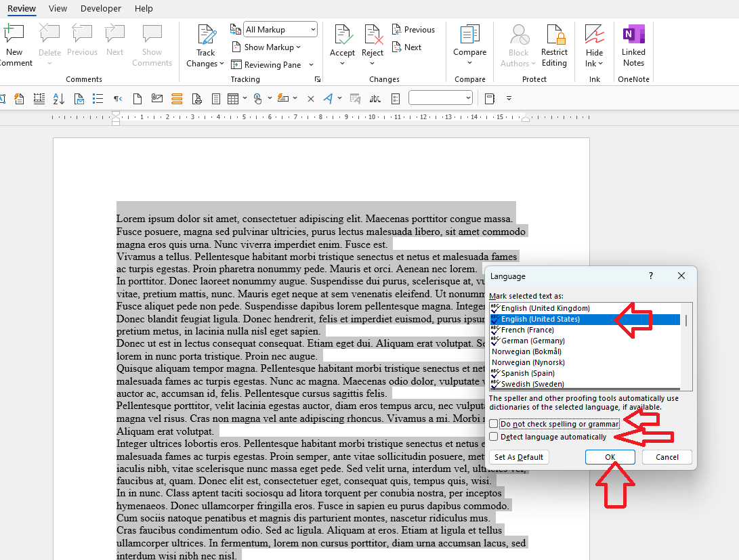Click the new blank document toolbar icon
739x560 pixels.
pos(137,98)
